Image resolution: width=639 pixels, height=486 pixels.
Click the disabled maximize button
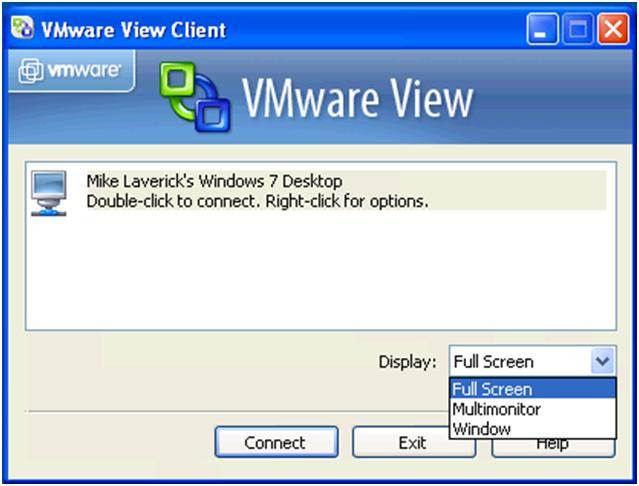[577, 29]
